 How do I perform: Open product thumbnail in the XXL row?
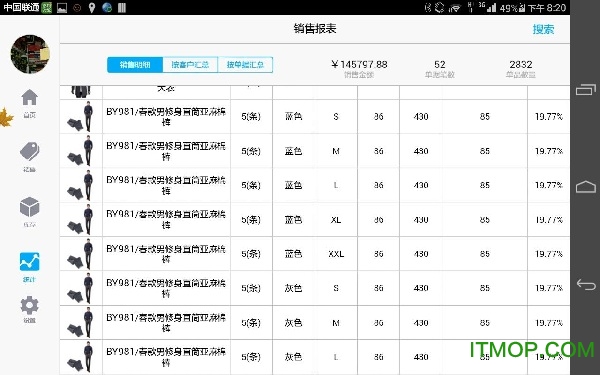pos(81,254)
